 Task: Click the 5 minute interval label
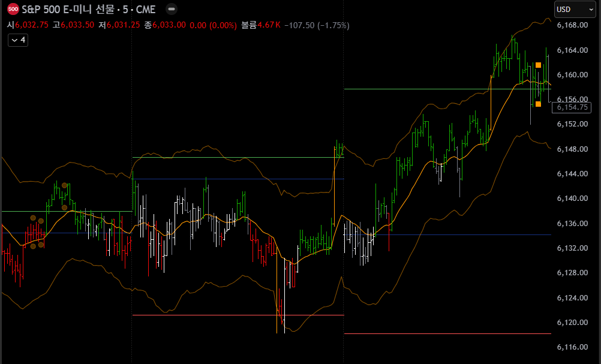click(x=125, y=9)
